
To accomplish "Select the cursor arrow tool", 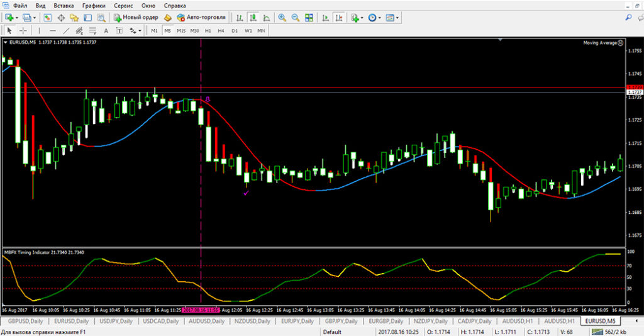I will point(9,31).
